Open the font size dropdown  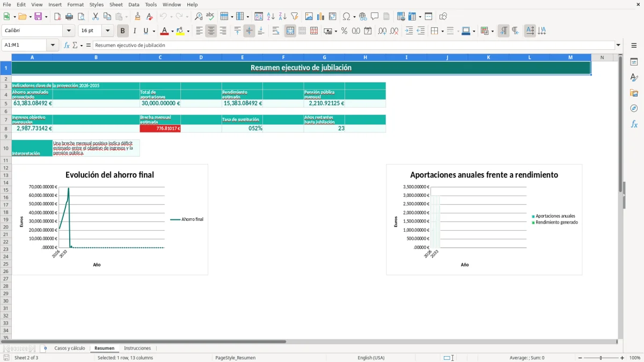[107, 31]
